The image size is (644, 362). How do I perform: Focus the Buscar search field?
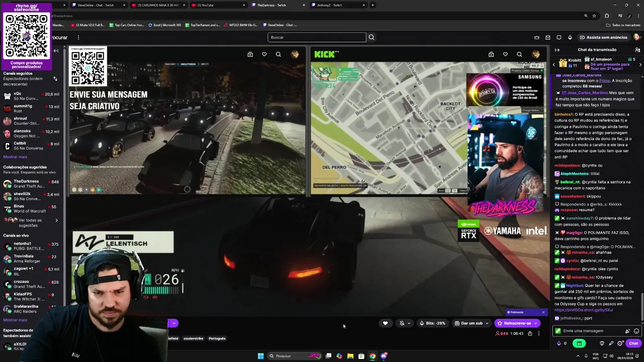coord(317,37)
